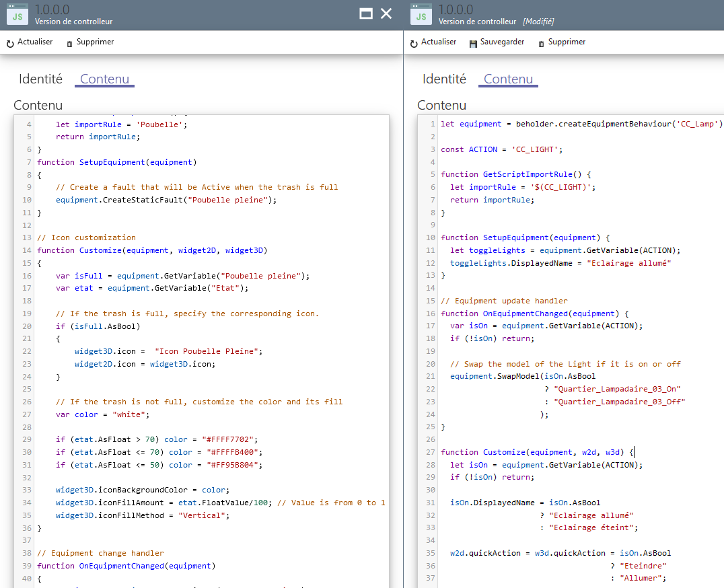Click line number 27 in right editor gutter
Image resolution: width=724 pixels, height=588 pixels.
point(431,452)
